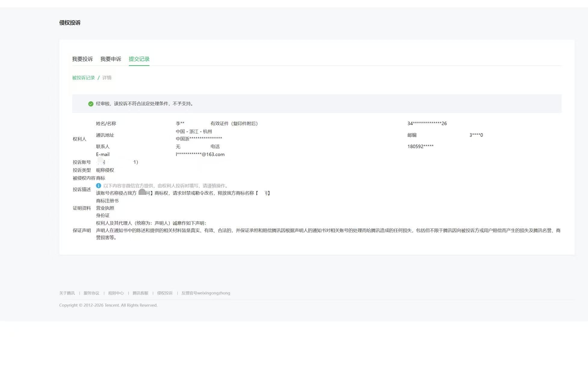Click the masked email address value
This screenshot has height=385, width=588.
pyautogui.click(x=200, y=154)
